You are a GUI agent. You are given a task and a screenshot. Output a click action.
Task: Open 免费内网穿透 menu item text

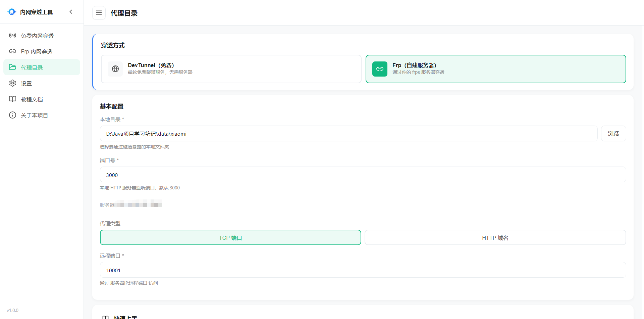pos(37,36)
